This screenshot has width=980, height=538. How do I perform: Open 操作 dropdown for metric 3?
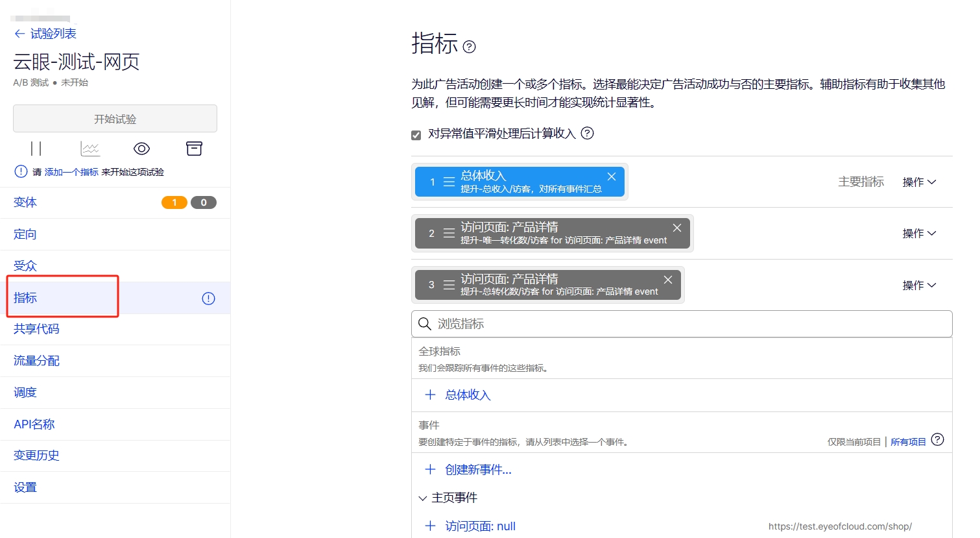[x=919, y=286]
